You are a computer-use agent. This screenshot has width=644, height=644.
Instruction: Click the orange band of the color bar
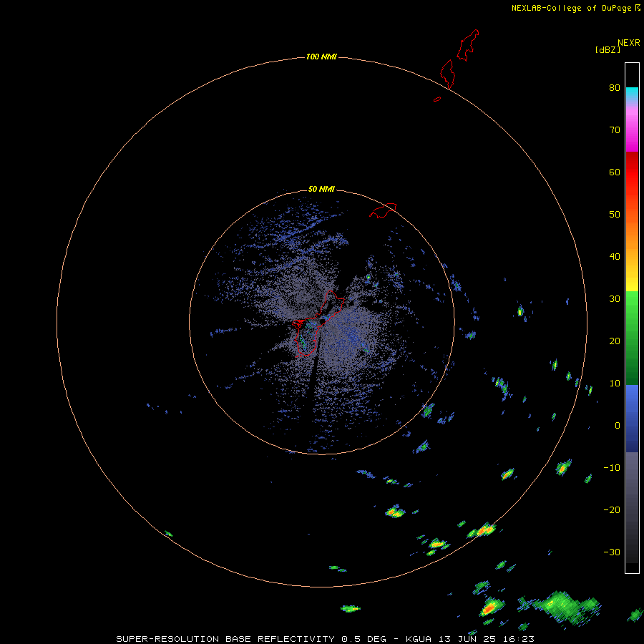[x=632, y=234]
